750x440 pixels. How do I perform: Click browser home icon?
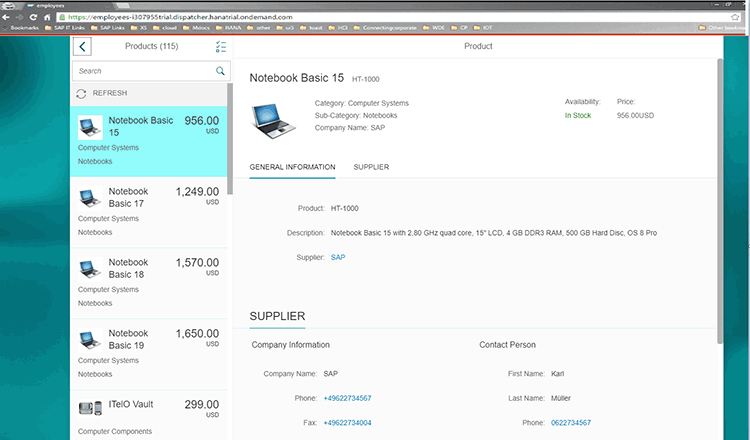click(x=47, y=17)
